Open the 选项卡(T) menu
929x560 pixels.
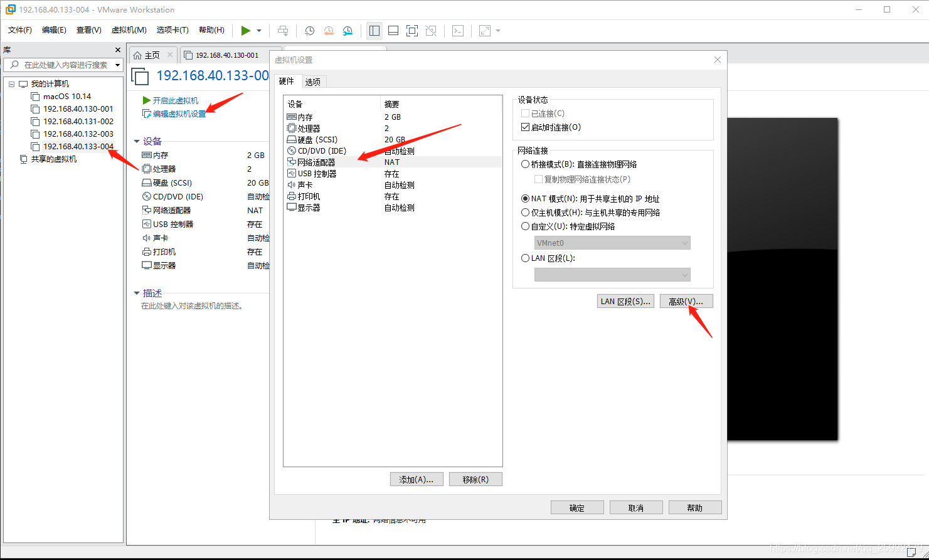(x=173, y=30)
